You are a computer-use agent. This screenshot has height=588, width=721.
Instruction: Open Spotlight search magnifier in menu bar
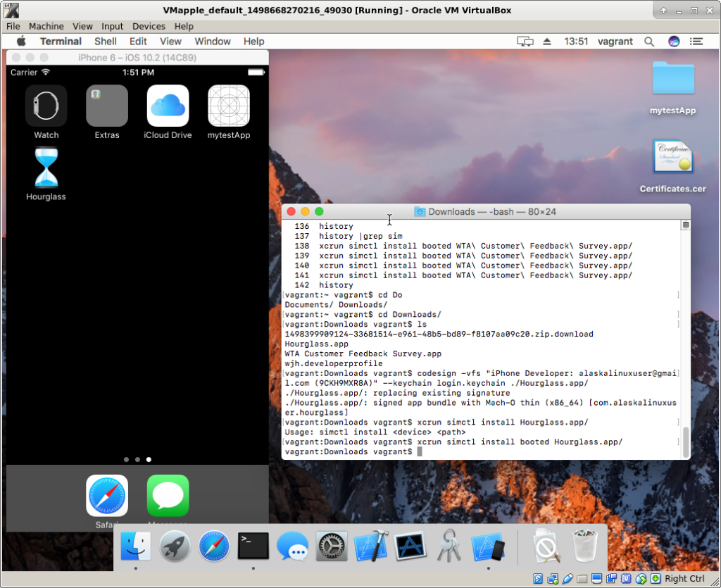pyautogui.click(x=649, y=42)
